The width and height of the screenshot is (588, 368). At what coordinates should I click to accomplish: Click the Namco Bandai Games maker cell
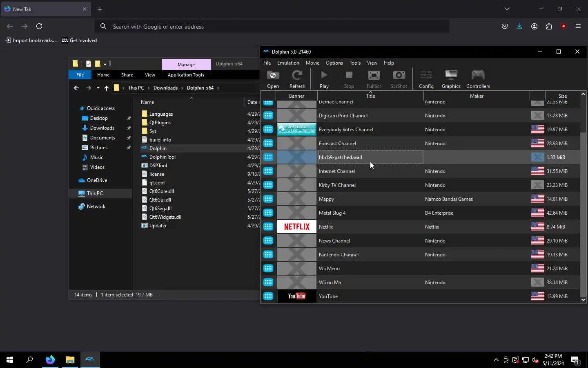point(449,199)
